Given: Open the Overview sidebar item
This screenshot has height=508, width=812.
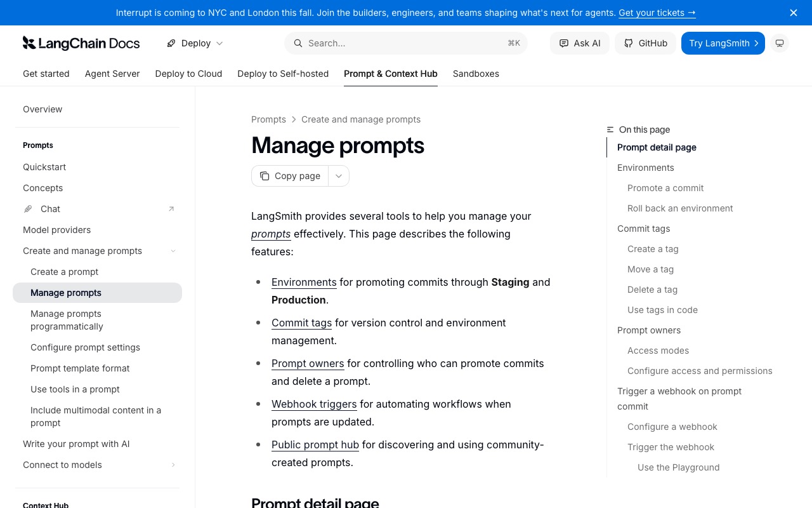Looking at the screenshot, I should 97,109.
